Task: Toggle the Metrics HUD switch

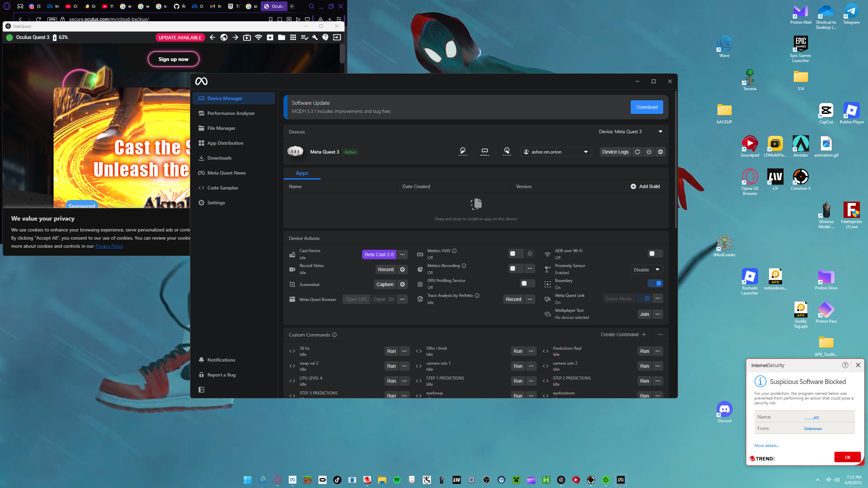Action: pyautogui.click(x=515, y=253)
